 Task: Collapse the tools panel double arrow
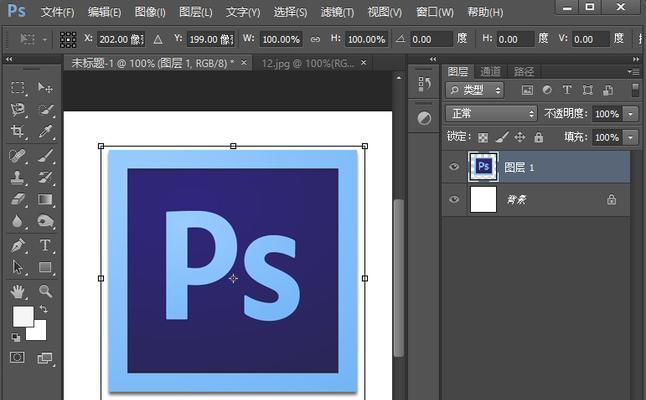[9, 59]
